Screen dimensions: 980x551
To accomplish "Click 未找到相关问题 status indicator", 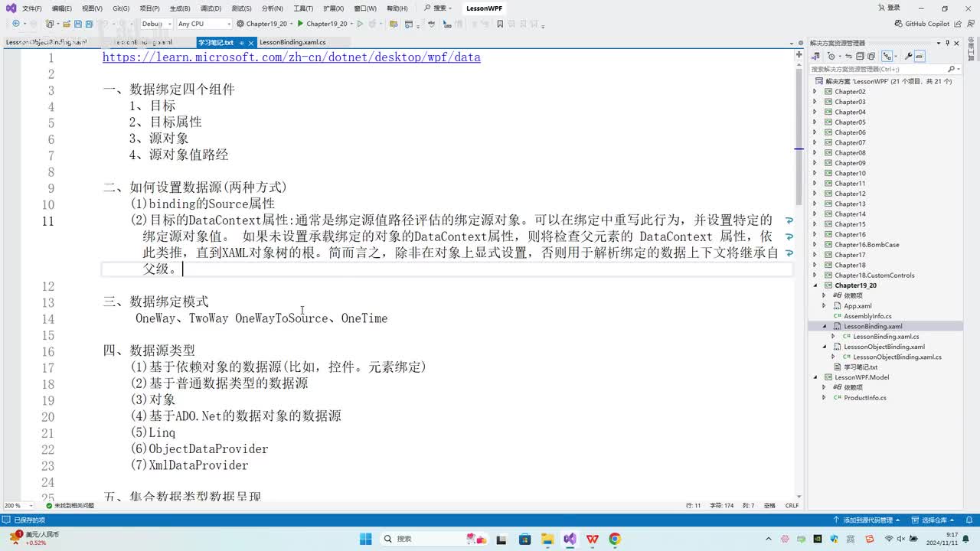I will (70, 506).
